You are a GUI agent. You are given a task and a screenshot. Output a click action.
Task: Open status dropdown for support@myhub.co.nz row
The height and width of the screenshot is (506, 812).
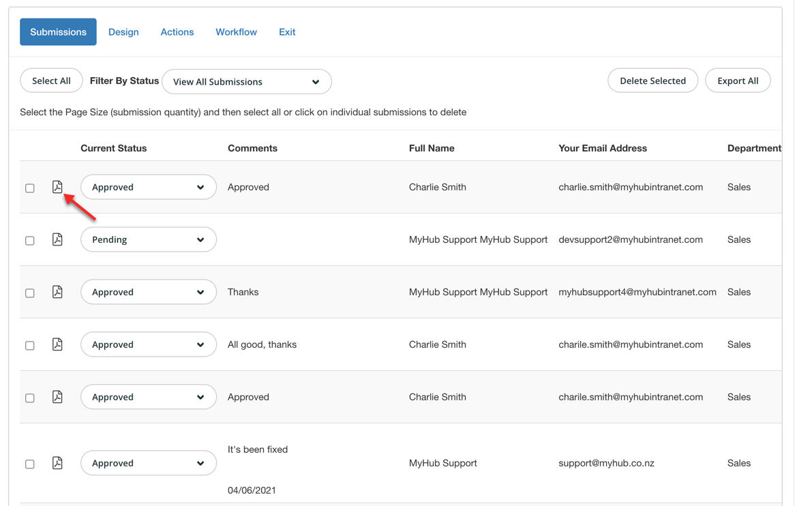(x=149, y=463)
